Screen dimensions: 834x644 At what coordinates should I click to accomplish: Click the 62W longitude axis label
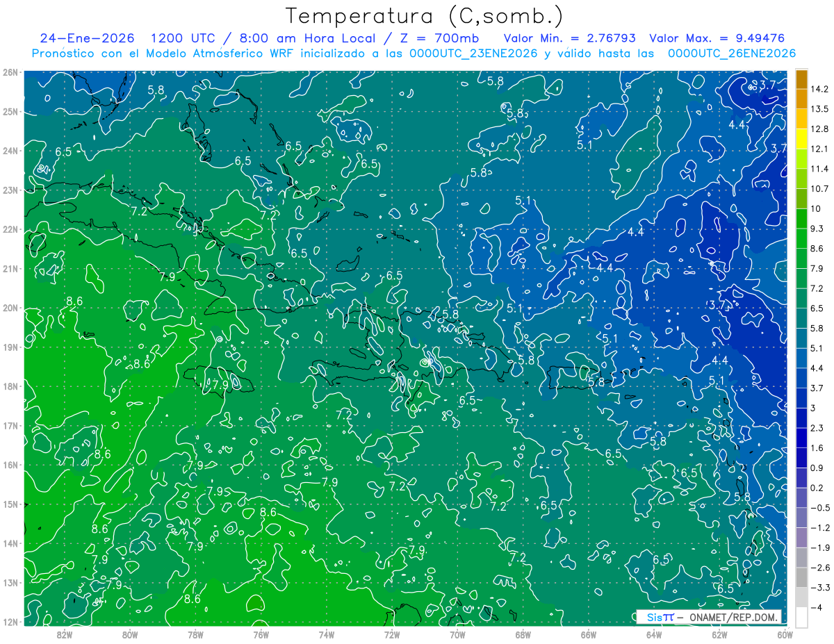click(x=720, y=635)
